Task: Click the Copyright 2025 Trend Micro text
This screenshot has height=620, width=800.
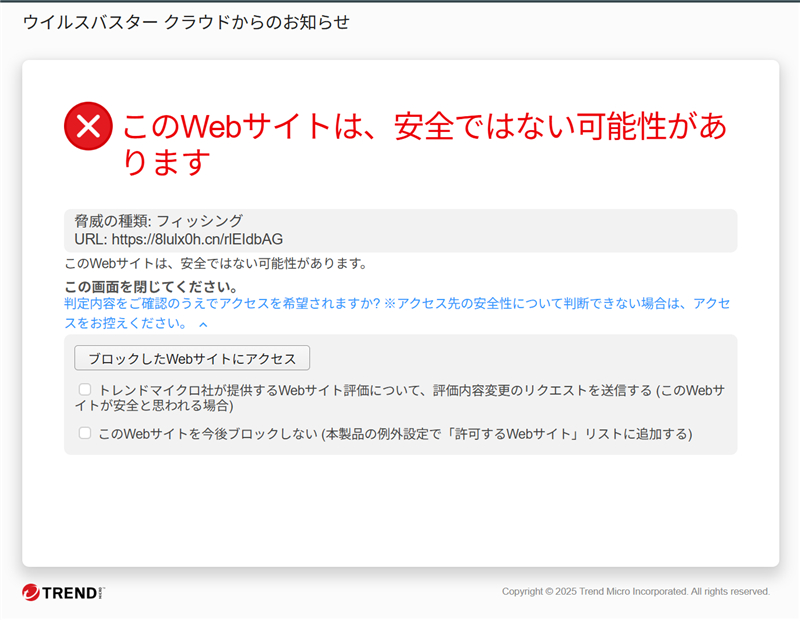Action: click(636, 591)
